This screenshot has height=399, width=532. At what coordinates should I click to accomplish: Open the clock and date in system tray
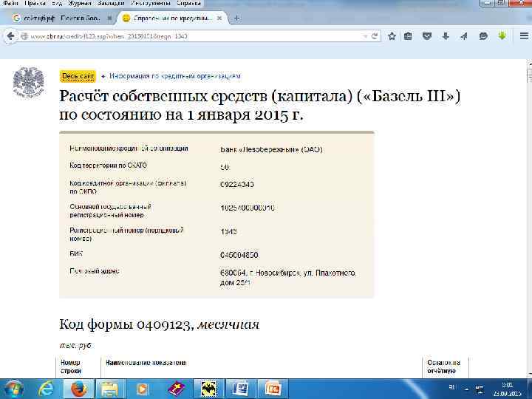(x=507, y=389)
